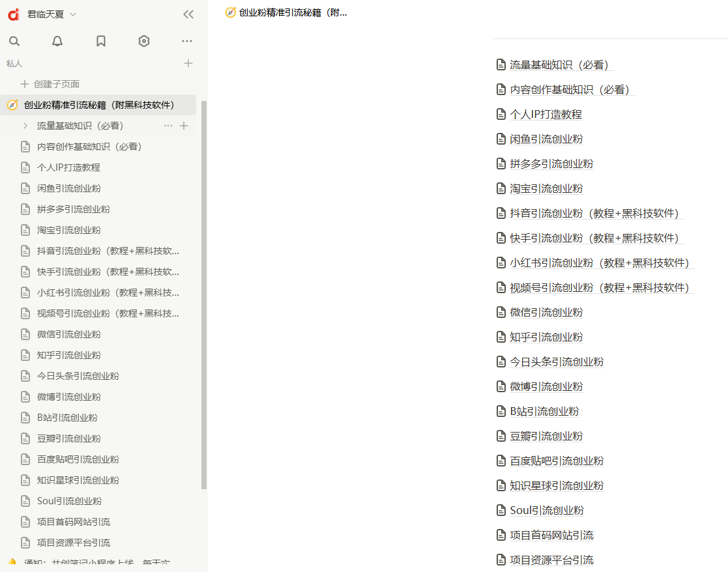Click the compass icon beside breadcrumb title
The width and height of the screenshot is (728, 572).
point(230,12)
